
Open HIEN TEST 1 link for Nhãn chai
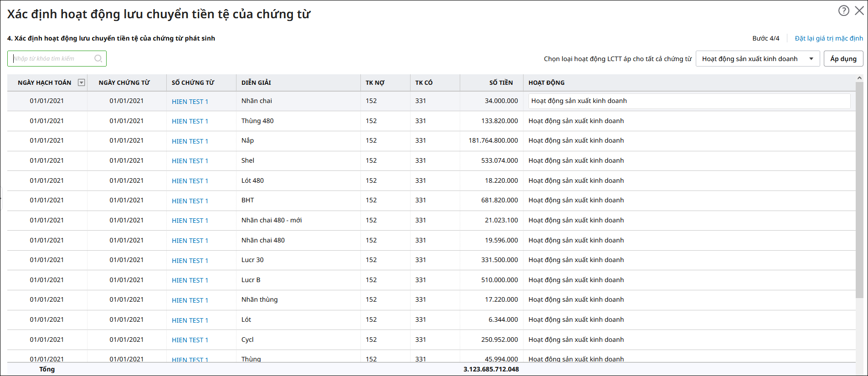point(190,102)
